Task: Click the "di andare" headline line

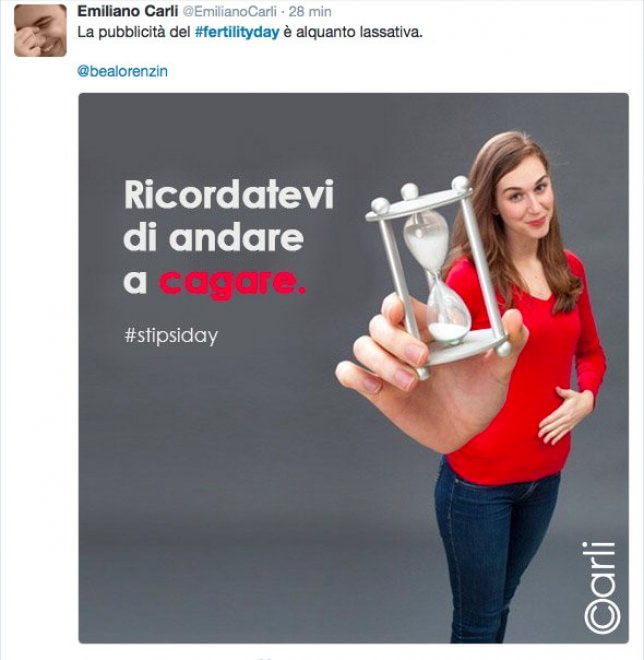Action: pos(213,237)
